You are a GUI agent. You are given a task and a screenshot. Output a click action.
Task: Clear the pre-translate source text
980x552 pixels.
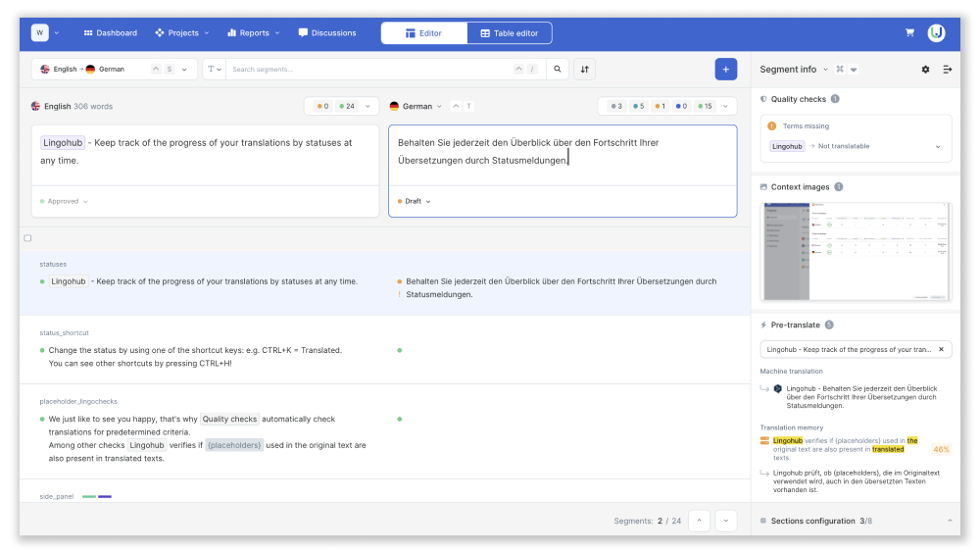coord(941,349)
